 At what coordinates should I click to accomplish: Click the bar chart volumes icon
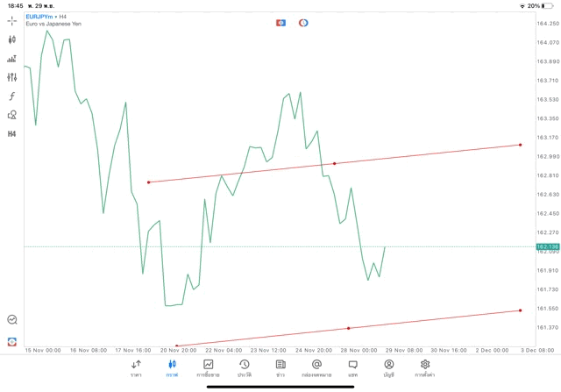click(11, 59)
